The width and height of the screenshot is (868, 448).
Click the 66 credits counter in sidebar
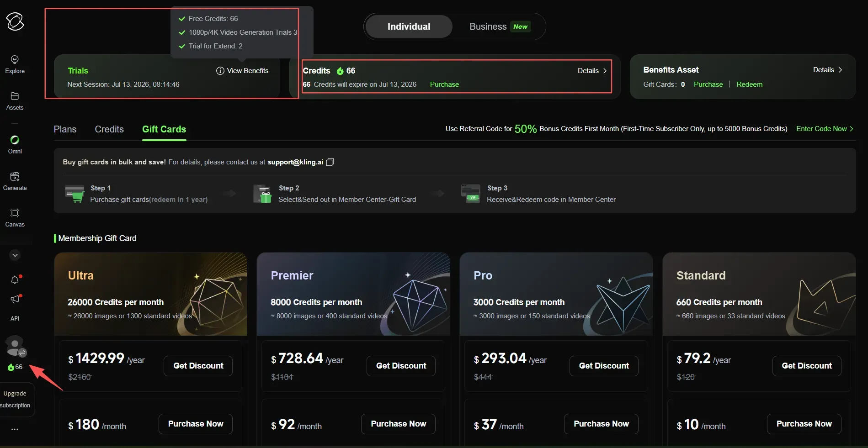15,367
